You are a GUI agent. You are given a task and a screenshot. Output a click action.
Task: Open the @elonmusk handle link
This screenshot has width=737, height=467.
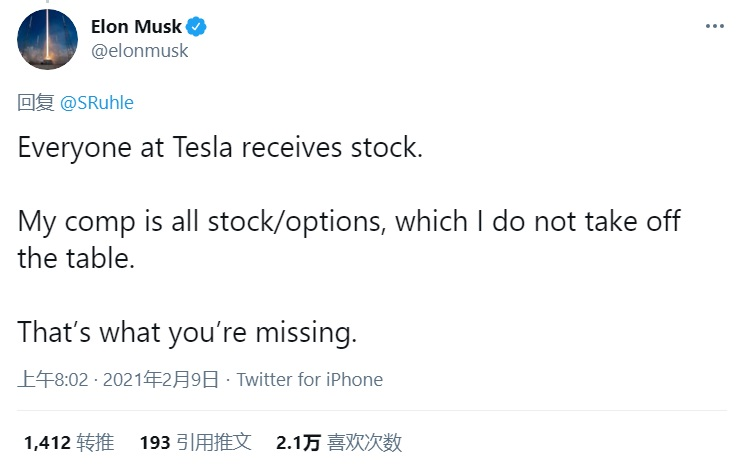140,51
